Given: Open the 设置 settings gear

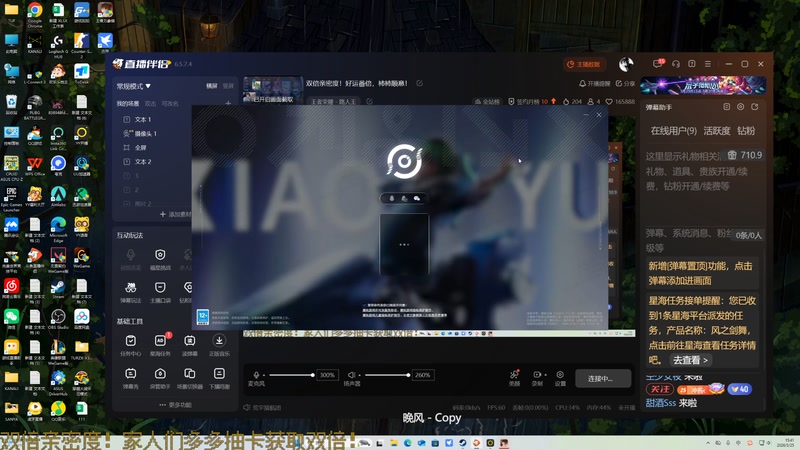Looking at the screenshot, I should [560, 378].
